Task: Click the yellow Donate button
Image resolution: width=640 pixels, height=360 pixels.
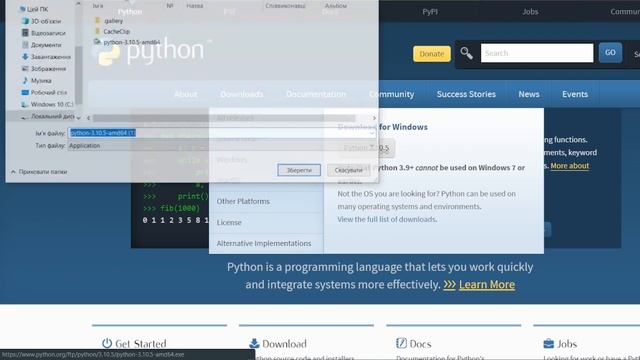Action: click(432, 53)
